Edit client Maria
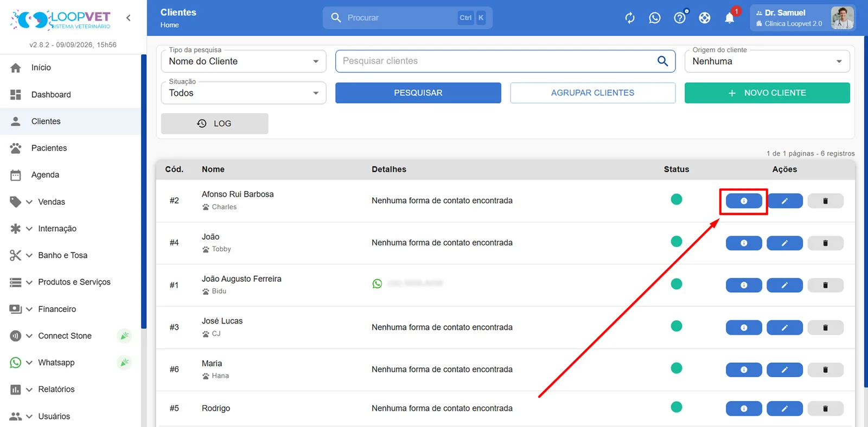This screenshot has width=868, height=427. [784, 370]
